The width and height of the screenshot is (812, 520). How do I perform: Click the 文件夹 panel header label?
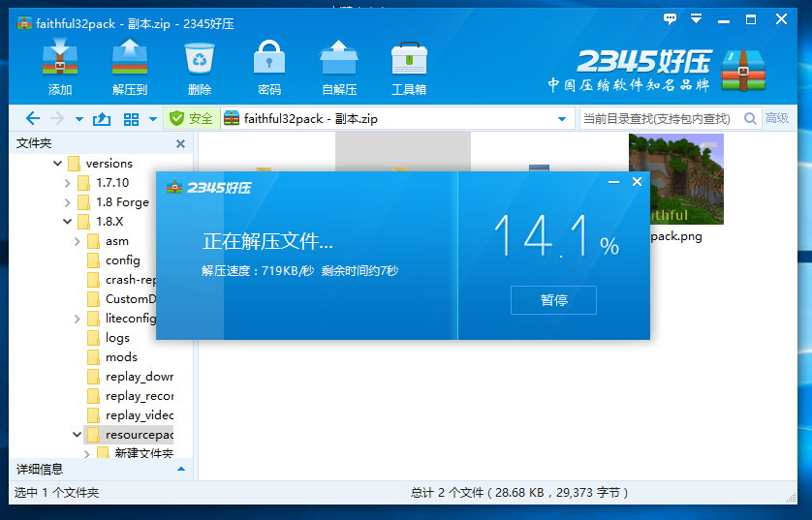tap(34, 143)
